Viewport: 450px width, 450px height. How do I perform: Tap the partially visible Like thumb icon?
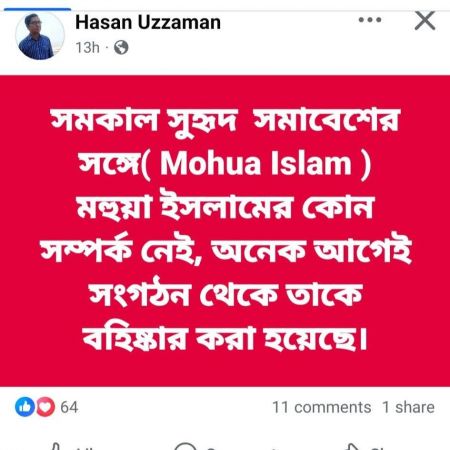click(x=56, y=446)
